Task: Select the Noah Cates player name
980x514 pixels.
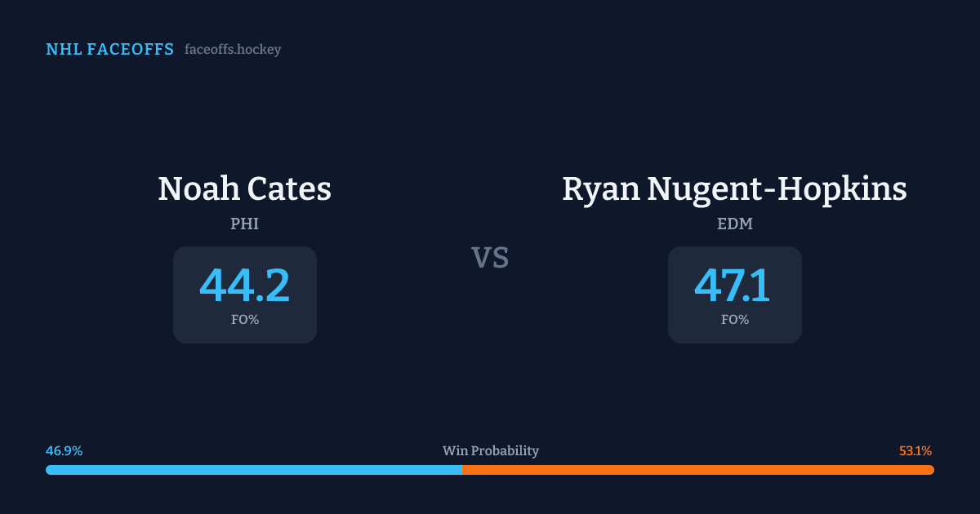Action: 244,189
